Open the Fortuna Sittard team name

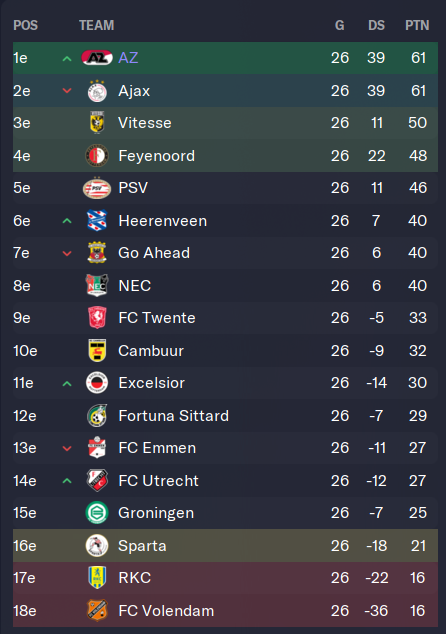pos(173,416)
